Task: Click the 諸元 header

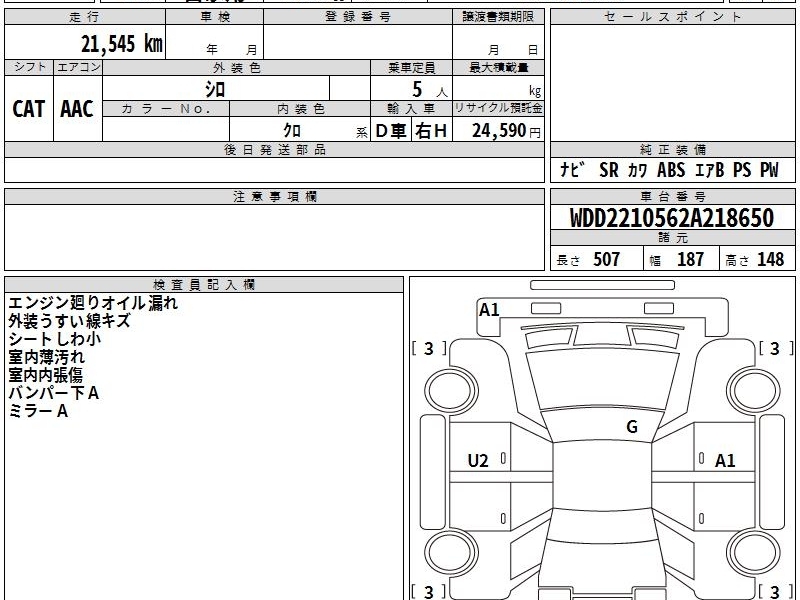Action: click(672, 238)
